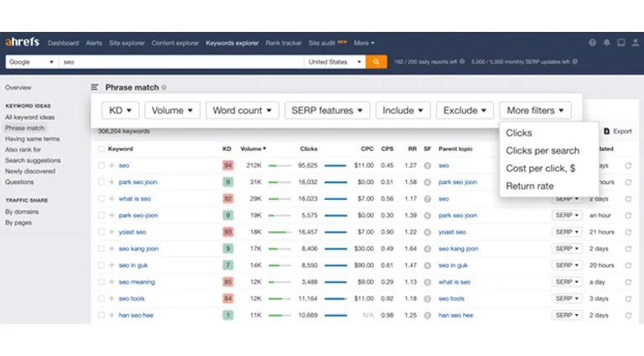Screen dimensions: 644x356
Task: Check the box for yoast seo
Action: coord(101,232)
